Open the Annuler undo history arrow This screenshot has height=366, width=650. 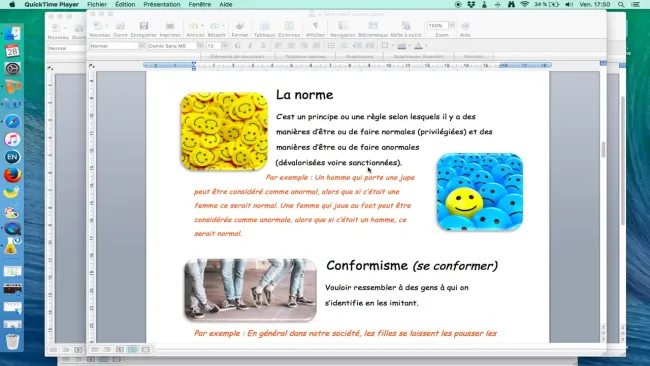click(x=202, y=26)
